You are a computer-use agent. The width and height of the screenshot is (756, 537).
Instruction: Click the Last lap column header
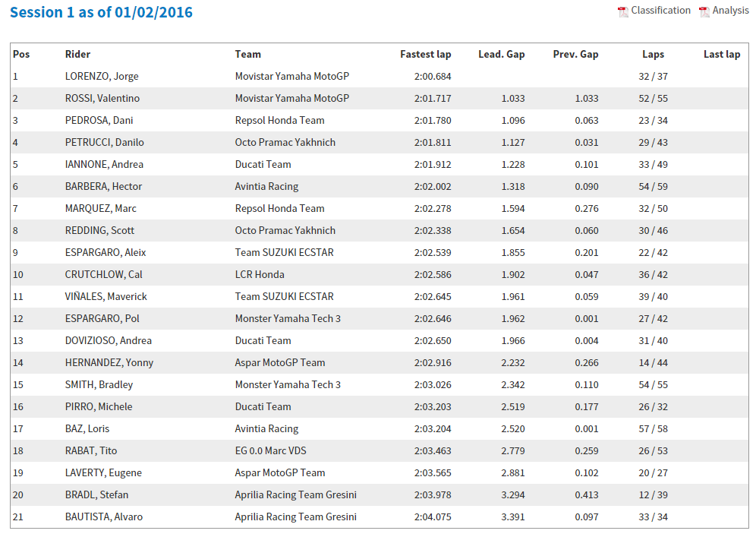point(721,55)
